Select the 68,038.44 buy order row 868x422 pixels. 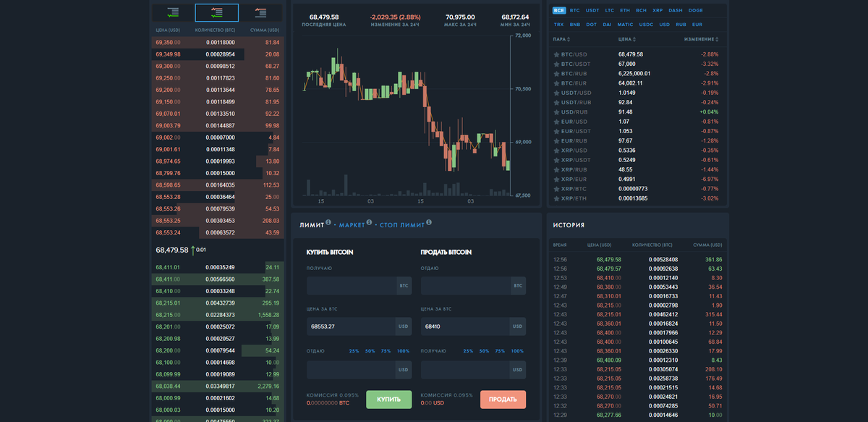(217, 386)
